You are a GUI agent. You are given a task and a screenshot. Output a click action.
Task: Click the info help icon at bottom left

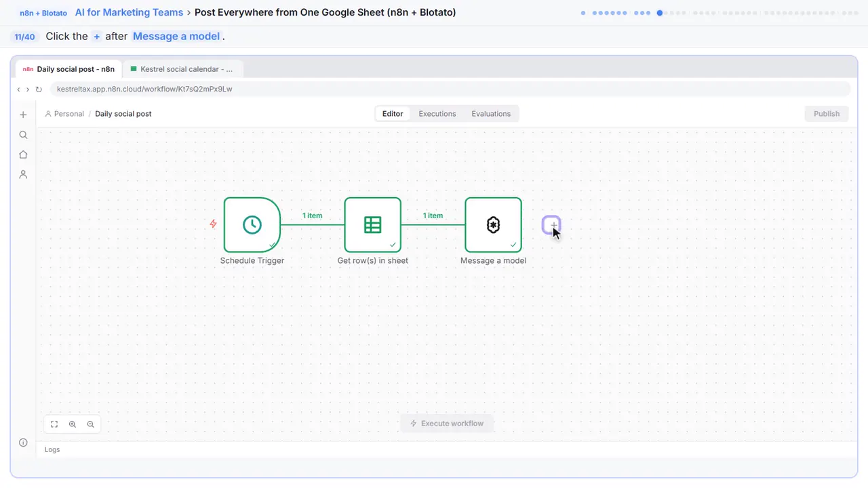pos(23,443)
